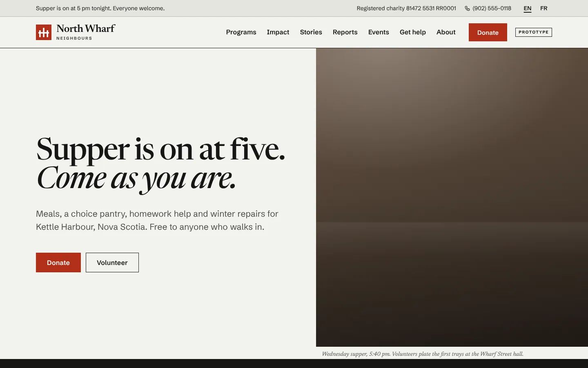Click the registered charity number text
This screenshot has width=588, height=368.
(406, 8)
